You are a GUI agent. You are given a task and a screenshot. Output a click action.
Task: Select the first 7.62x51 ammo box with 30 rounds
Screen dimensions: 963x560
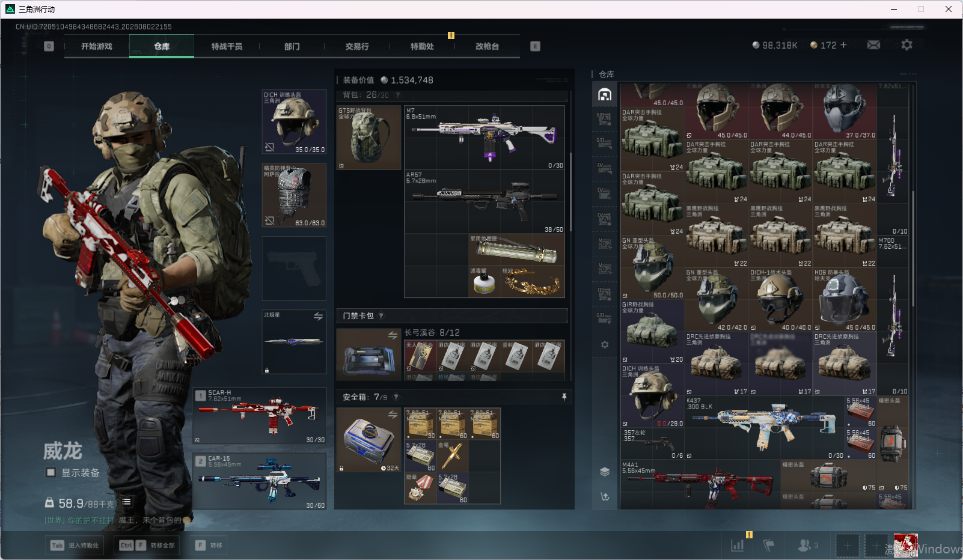[420, 424]
